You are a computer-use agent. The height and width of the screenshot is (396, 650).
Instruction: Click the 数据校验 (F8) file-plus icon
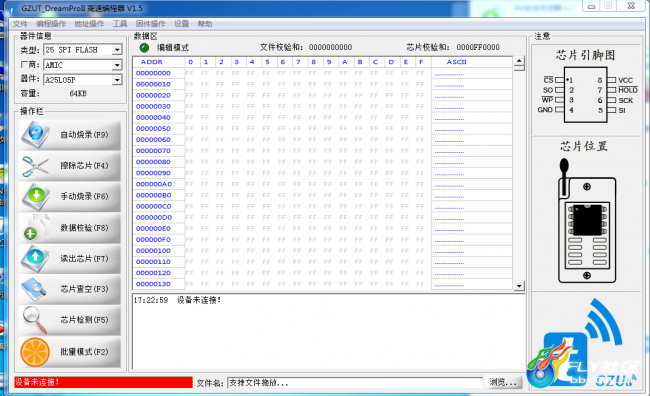(x=35, y=228)
